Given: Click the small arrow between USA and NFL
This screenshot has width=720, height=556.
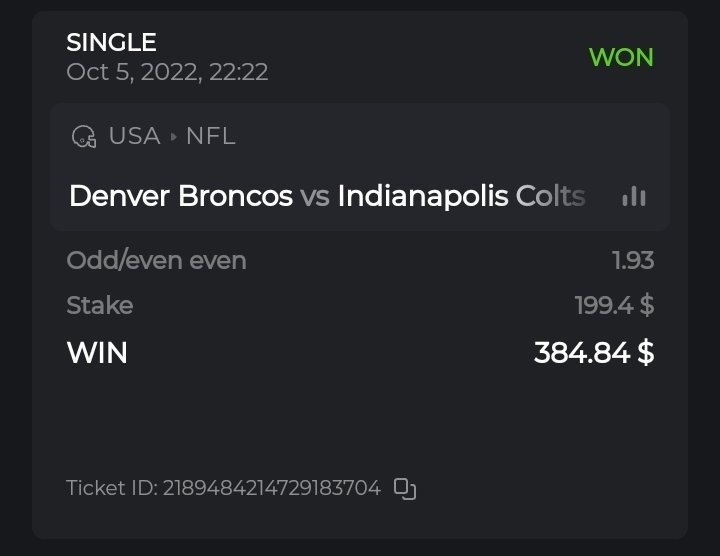Looking at the screenshot, I should coord(174,137).
